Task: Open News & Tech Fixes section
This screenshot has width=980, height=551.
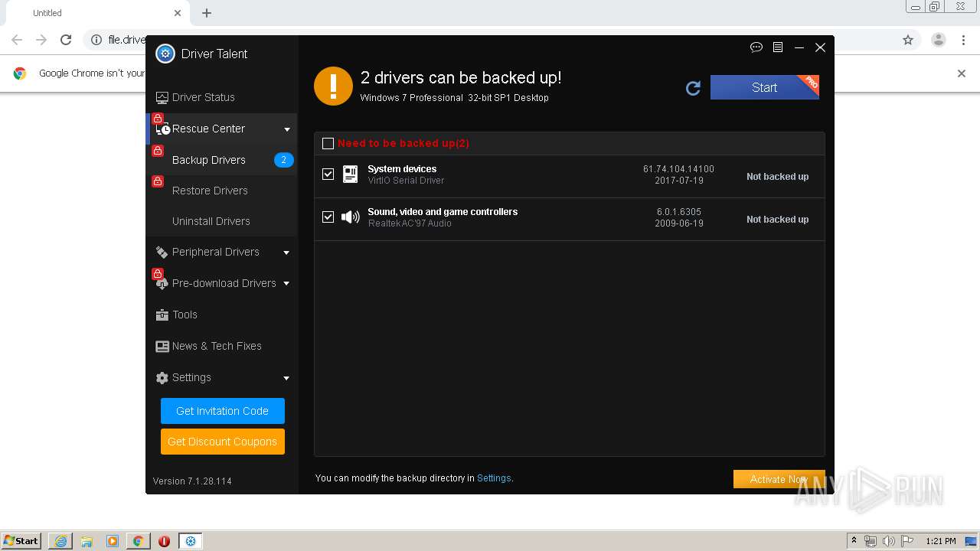Action: (x=221, y=346)
